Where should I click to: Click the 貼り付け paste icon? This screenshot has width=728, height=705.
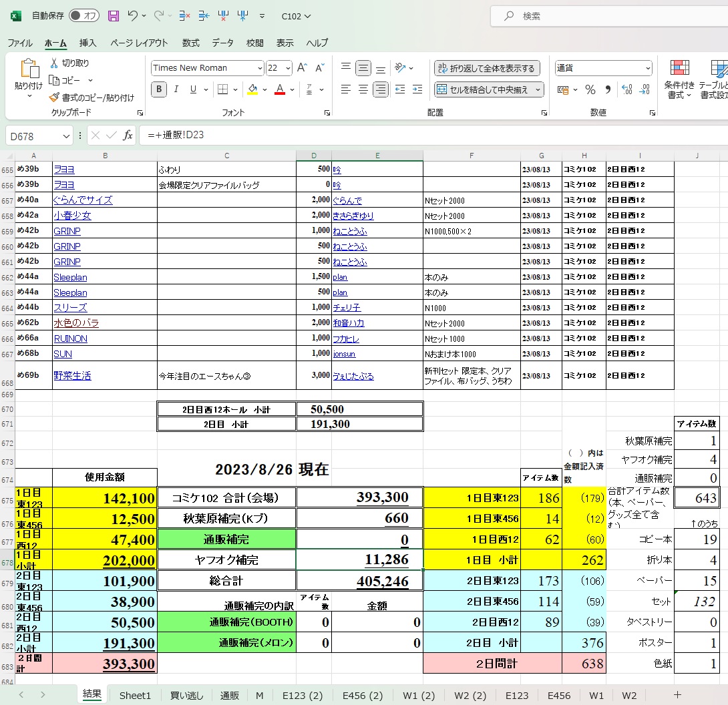point(29,68)
